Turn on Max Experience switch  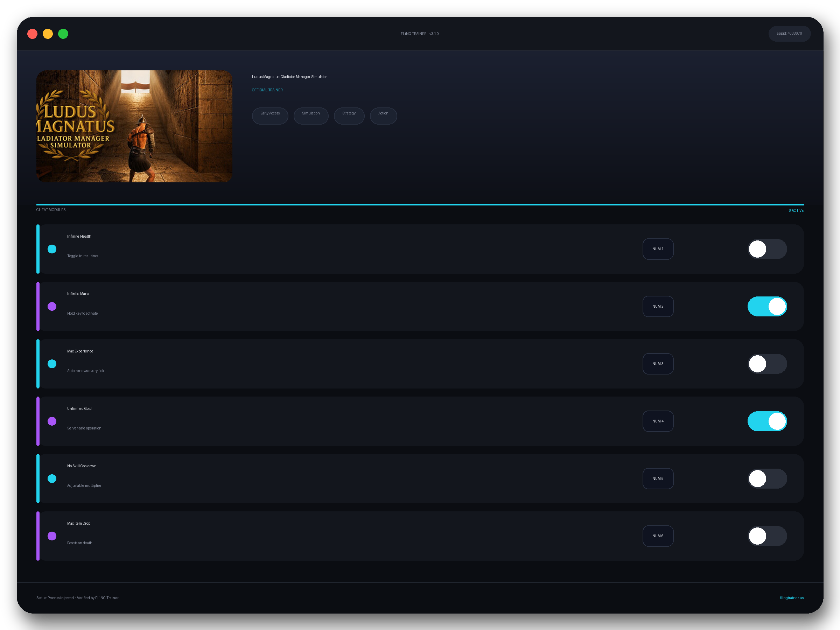pos(767,364)
